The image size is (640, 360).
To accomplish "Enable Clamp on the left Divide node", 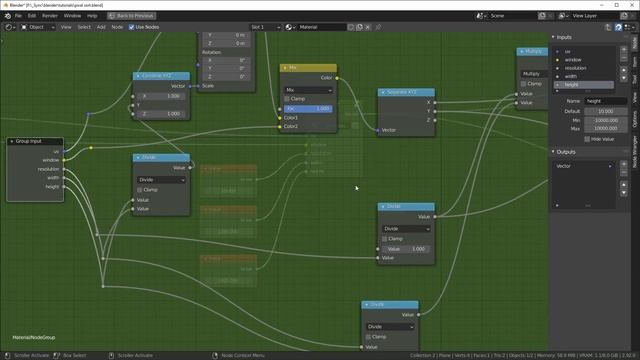I will [x=140, y=190].
